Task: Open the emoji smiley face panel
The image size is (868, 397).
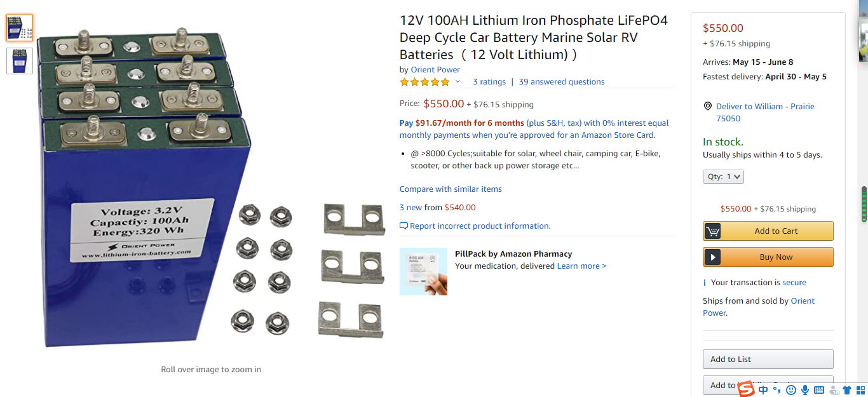Action: coord(791,389)
